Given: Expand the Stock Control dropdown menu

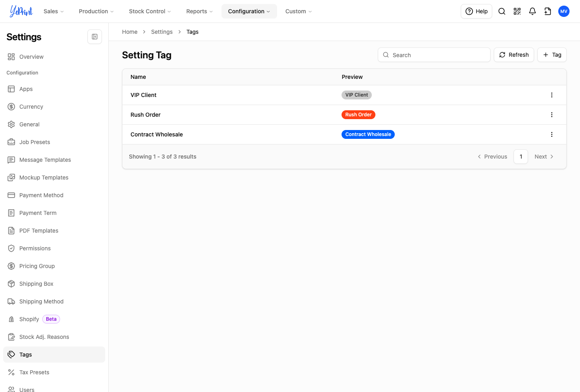Looking at the screenshot, I should [x=150, y=11].
